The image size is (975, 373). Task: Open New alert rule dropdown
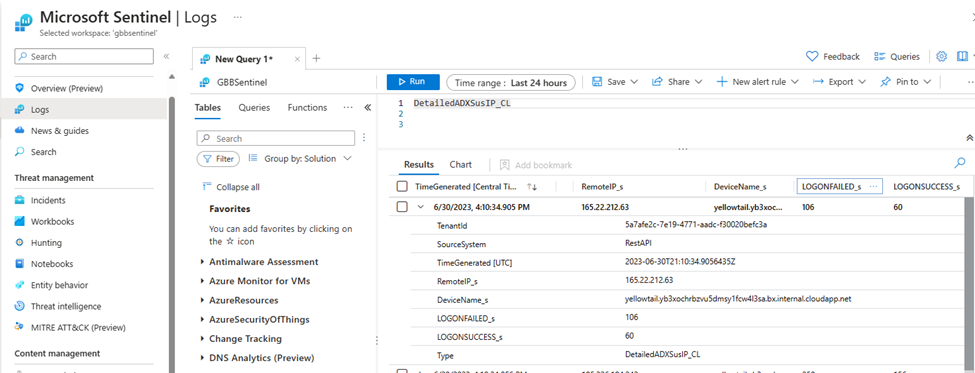click(757, 82)
